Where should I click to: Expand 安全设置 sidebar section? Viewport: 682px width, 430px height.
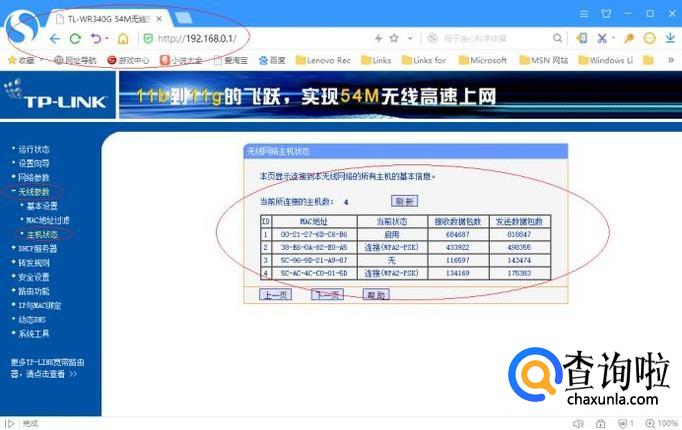(33, 277)
